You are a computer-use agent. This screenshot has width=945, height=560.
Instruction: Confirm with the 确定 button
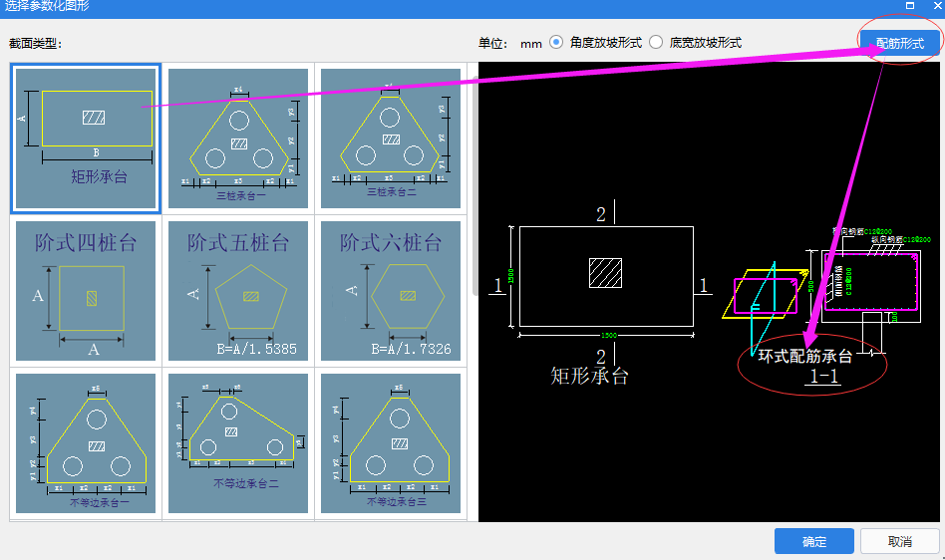(814, 541)
